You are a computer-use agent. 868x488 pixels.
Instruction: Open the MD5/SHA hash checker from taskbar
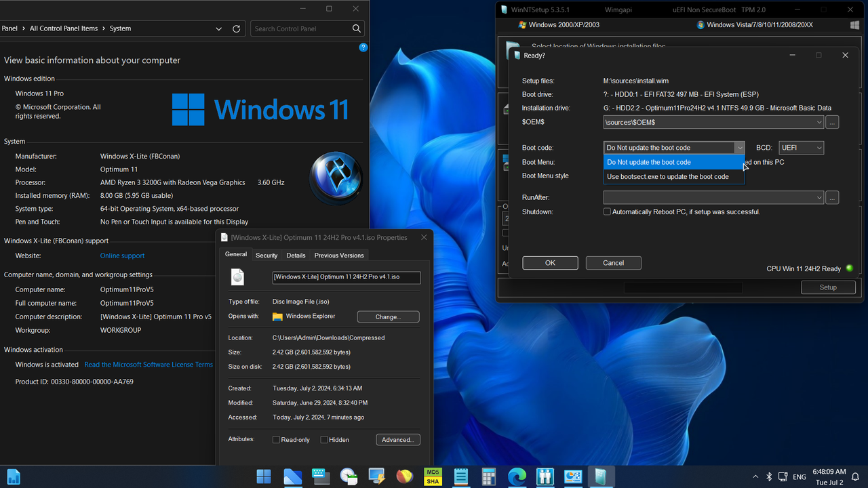[x=433, y=476]
